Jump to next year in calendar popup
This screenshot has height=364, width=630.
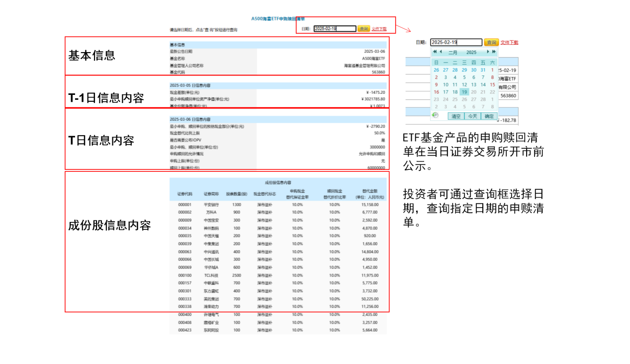tap(494, 52)
